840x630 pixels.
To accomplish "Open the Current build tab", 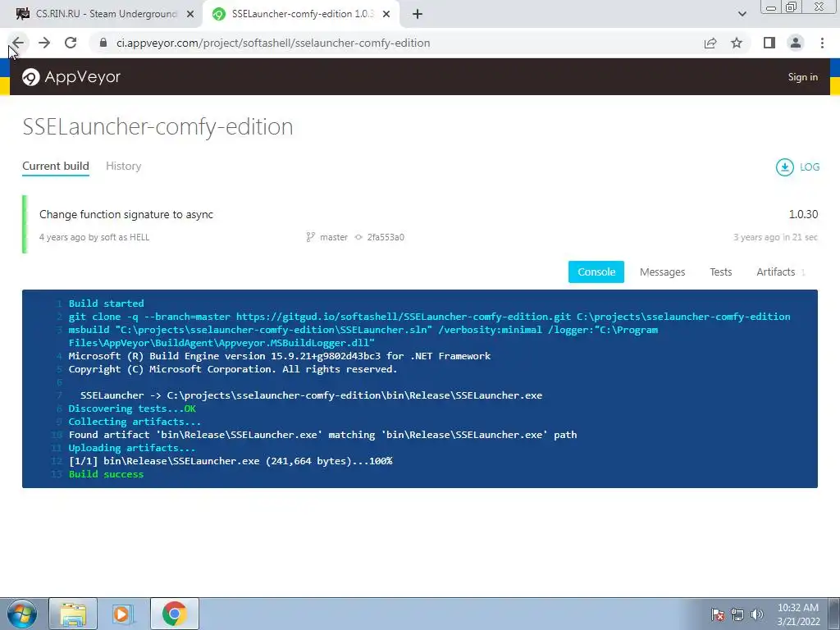I will click(x=56, y=166).
